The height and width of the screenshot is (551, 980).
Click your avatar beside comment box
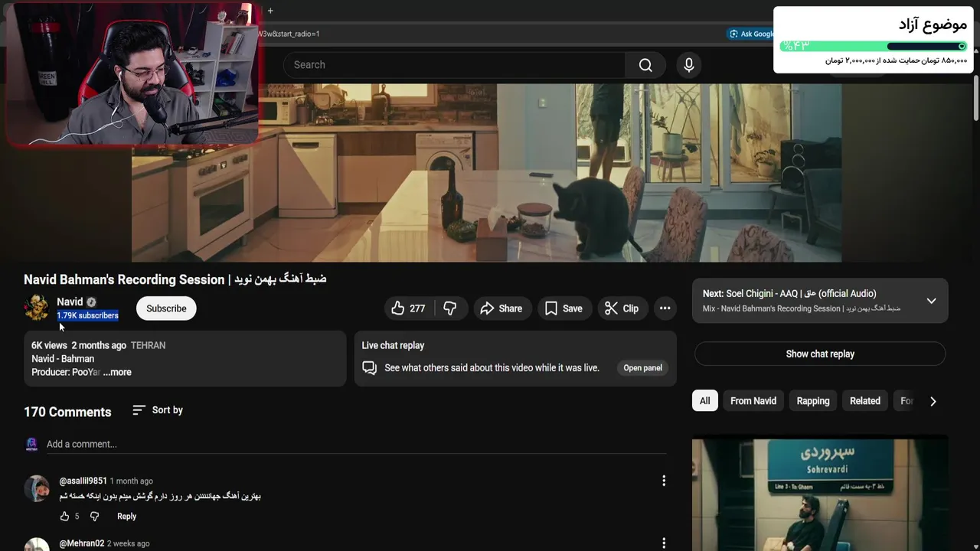click(x=31, y=444)
